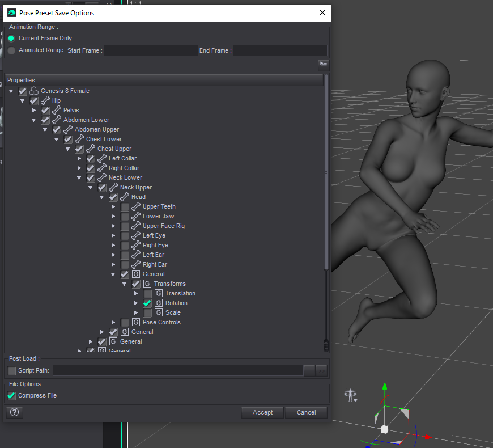493x448 pixels.
Task: Expand the Pose Controls node
Action: [x=113, y=322]
